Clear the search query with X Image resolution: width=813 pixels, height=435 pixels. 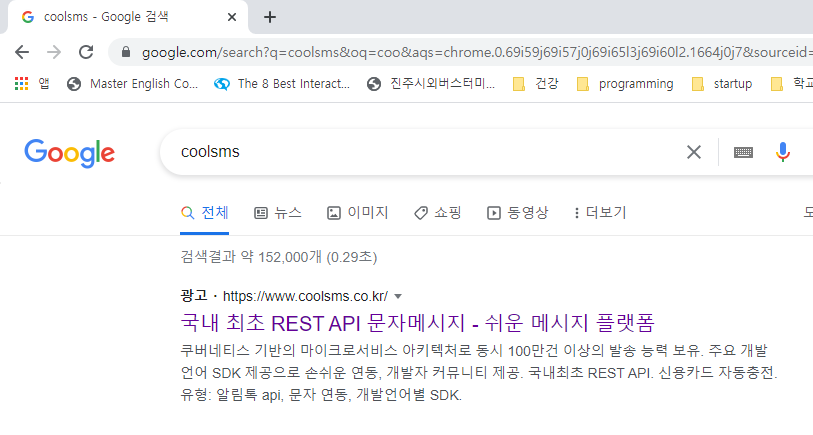tap(694, 152)
